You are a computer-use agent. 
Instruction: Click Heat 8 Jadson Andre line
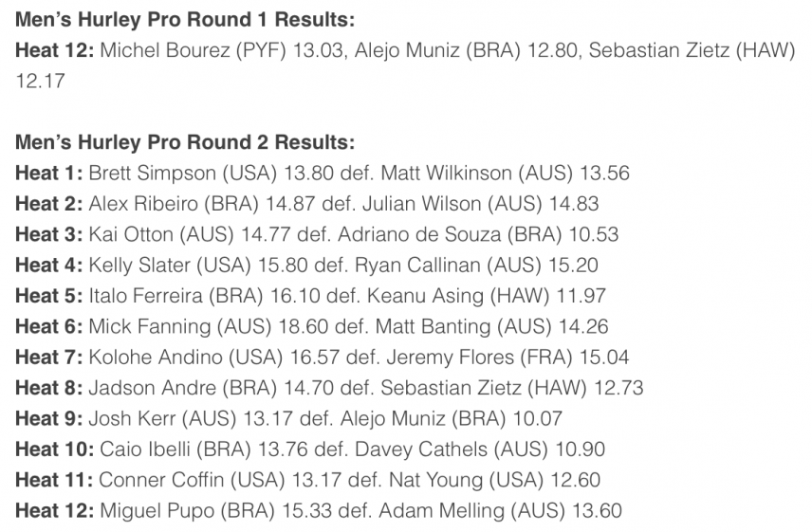tap(329, 388)
